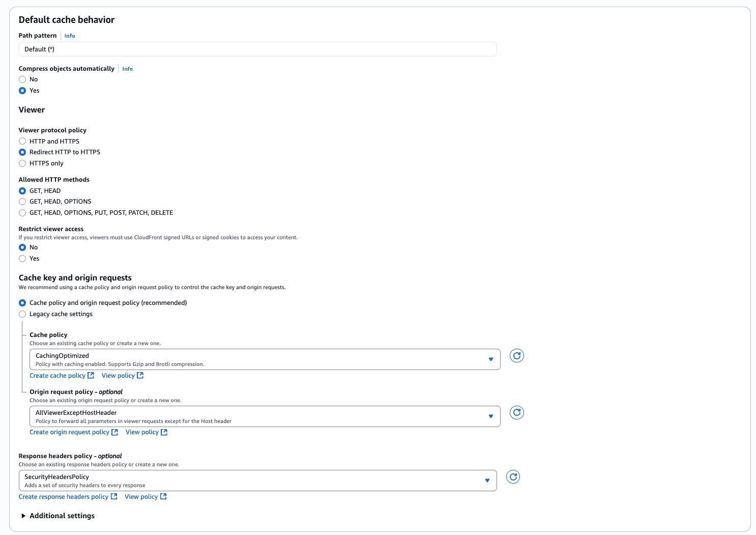Click the Default (*) path pattern field
The image size is (756, 535).
pyautogui.click(x=257, y=49)
